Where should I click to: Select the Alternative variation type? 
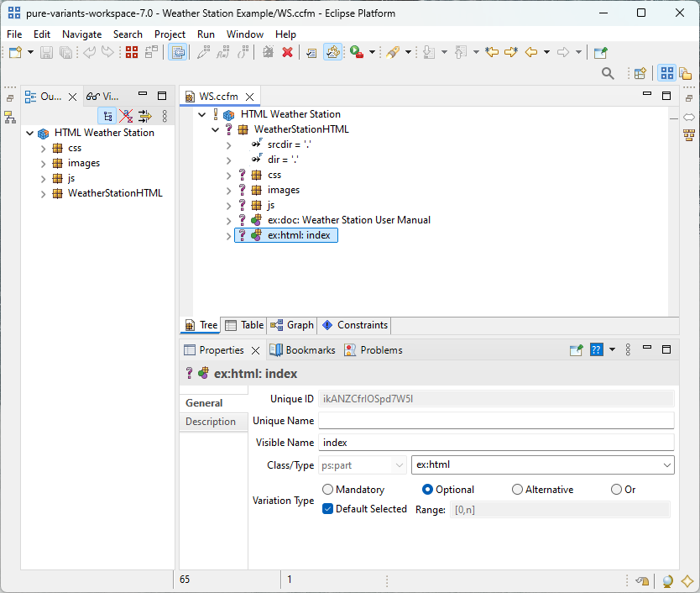tap(517, 489)
